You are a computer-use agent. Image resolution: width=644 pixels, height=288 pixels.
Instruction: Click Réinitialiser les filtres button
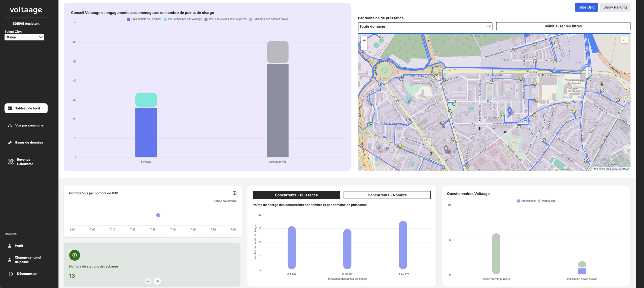click(x=563, y=26)
